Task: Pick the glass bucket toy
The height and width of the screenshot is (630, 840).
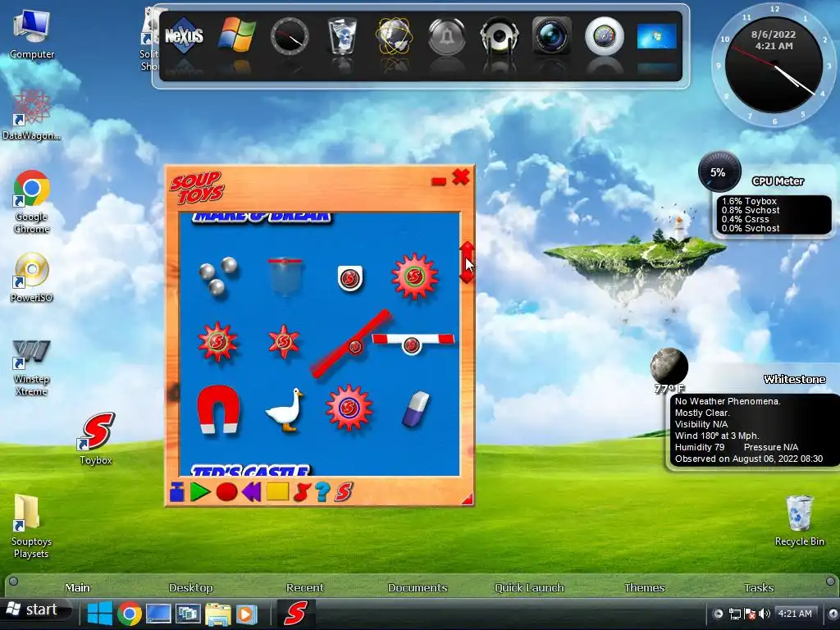Action: pos(285,277)
